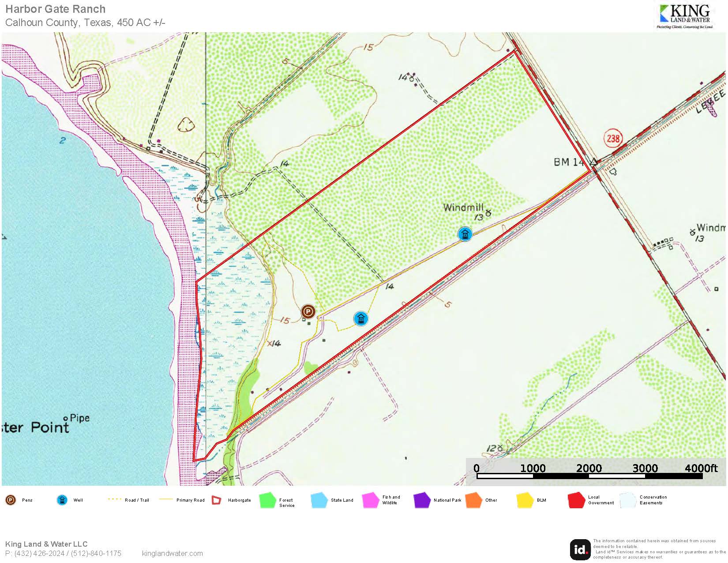Screen dimensions: 728x563
Task: Select the well marker east of the Pens marker
Action: 361,318
